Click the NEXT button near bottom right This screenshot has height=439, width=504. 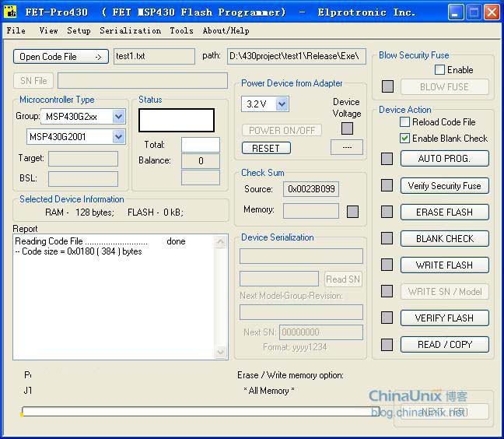(x=445, y=412)
